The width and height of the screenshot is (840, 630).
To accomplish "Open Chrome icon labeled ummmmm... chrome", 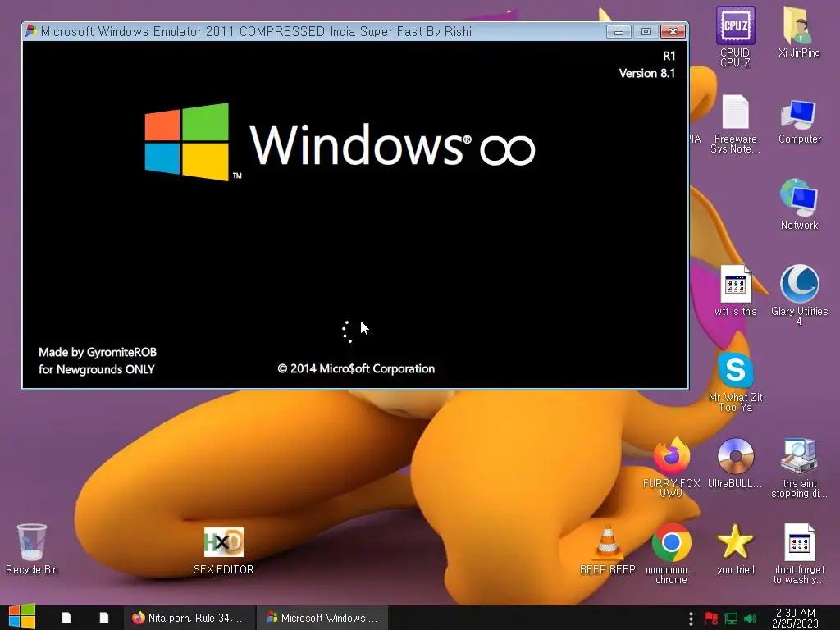I will coord(671,554).
